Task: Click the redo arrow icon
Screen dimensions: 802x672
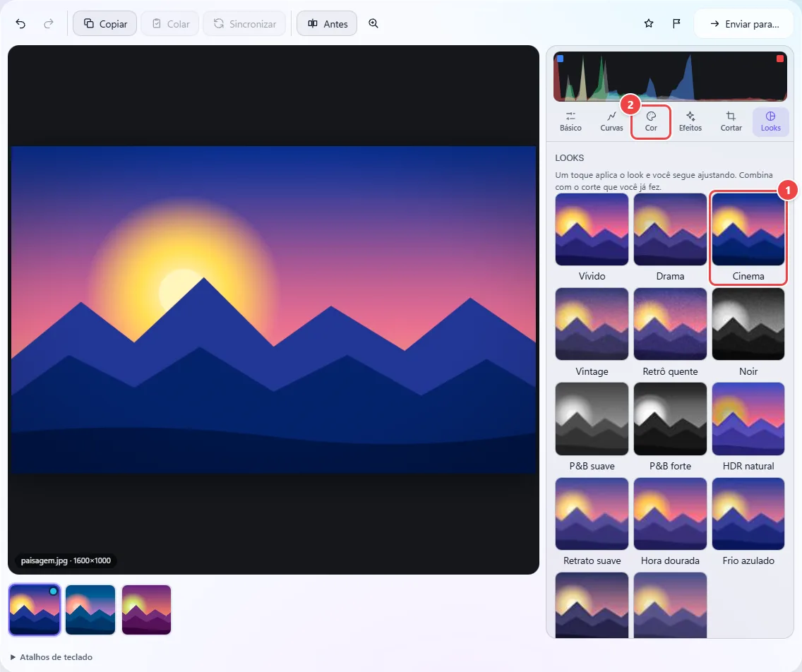Action: click(49, 23)
